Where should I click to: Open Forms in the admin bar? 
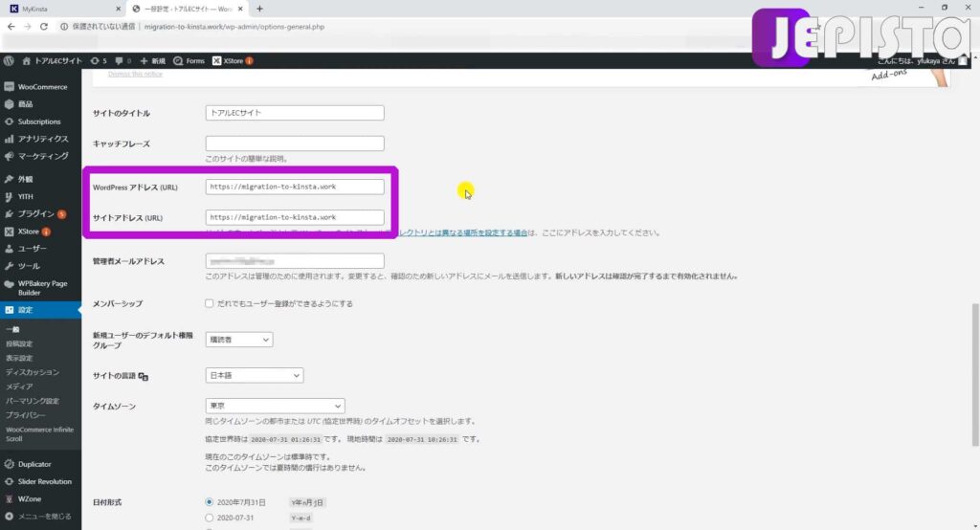(x=189, y=60)
